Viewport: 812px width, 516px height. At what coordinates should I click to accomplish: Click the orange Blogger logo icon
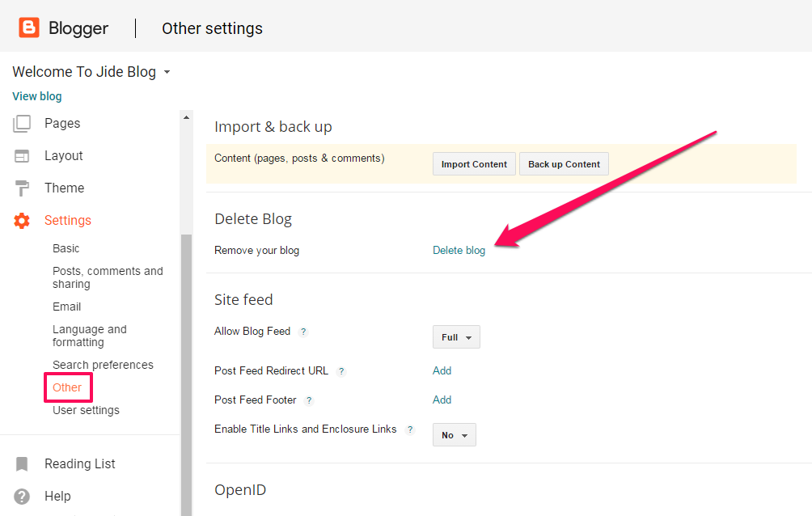(29, 28)
